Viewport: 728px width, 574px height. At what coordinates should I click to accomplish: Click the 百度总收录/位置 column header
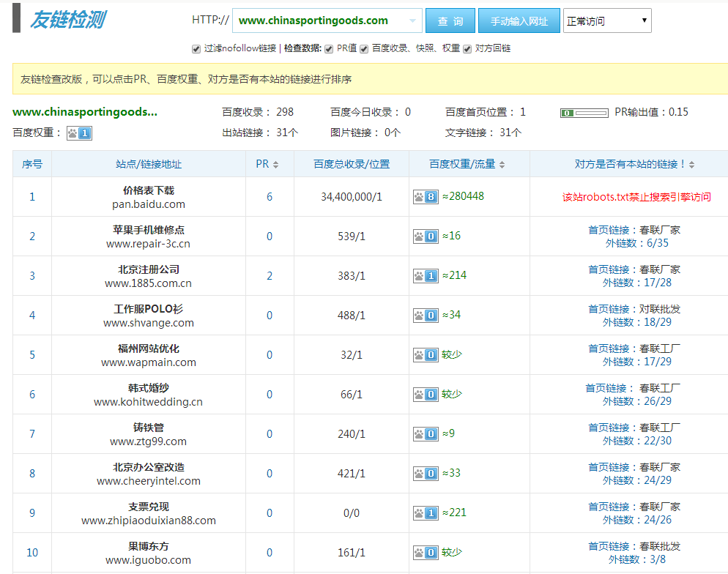[x=352, y=165]
